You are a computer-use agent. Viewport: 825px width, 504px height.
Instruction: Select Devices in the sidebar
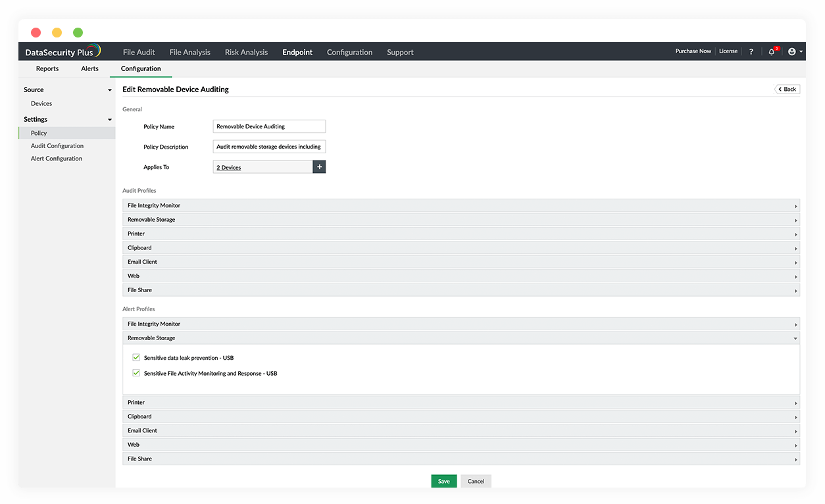tap(41, 103)
